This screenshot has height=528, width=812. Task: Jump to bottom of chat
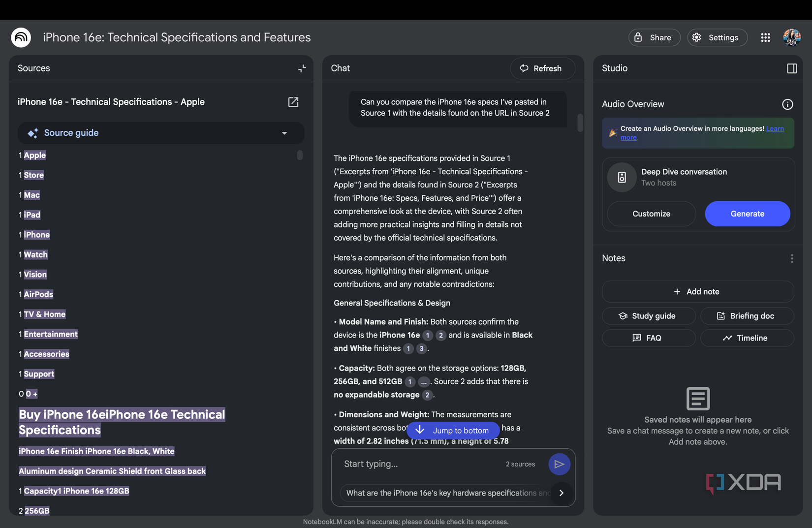453,431
